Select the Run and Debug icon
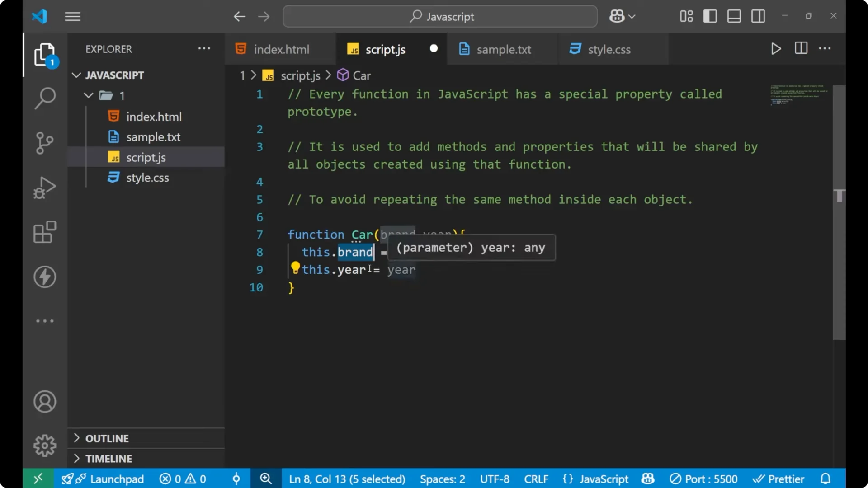The image size is (868, 488). [x=45, y=187]
